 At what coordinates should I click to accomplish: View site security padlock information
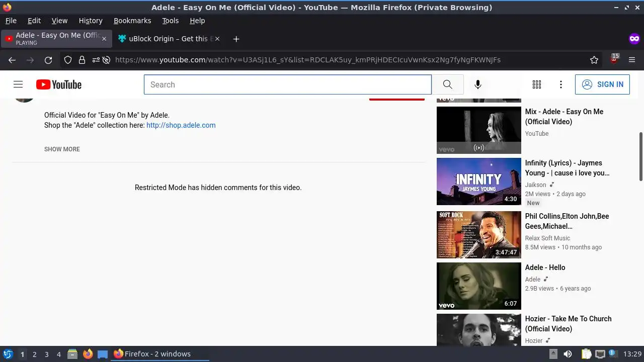click(x=82, y=60)
